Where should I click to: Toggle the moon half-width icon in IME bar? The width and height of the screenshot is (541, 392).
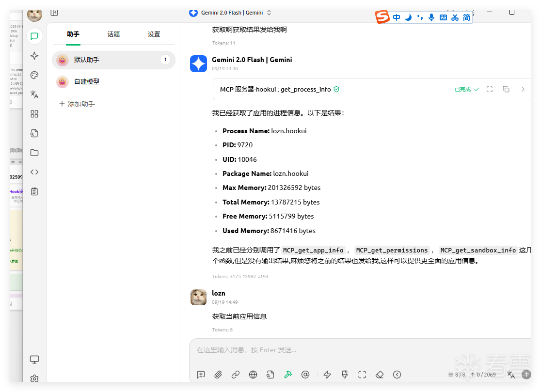pos(408,17)
